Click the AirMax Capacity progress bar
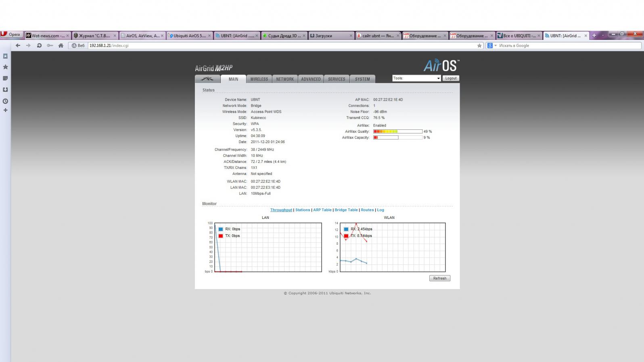644x362 pixels. coord(398,137)
